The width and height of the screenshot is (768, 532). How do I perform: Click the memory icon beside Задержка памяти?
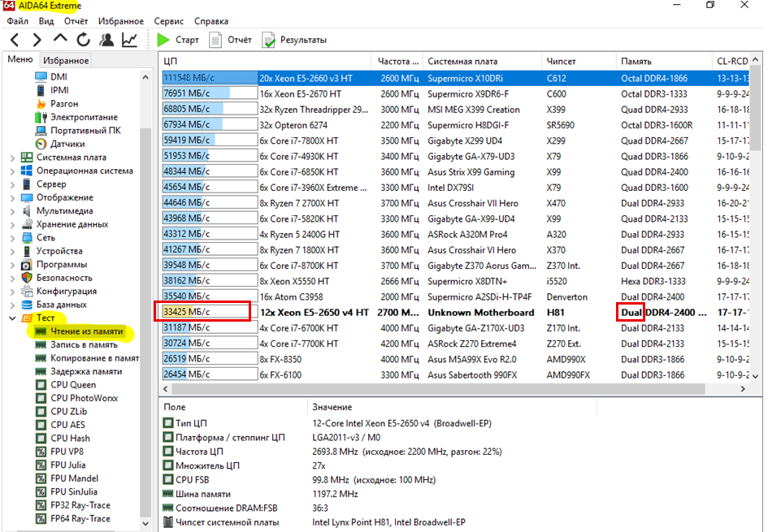tap(41, 371)
